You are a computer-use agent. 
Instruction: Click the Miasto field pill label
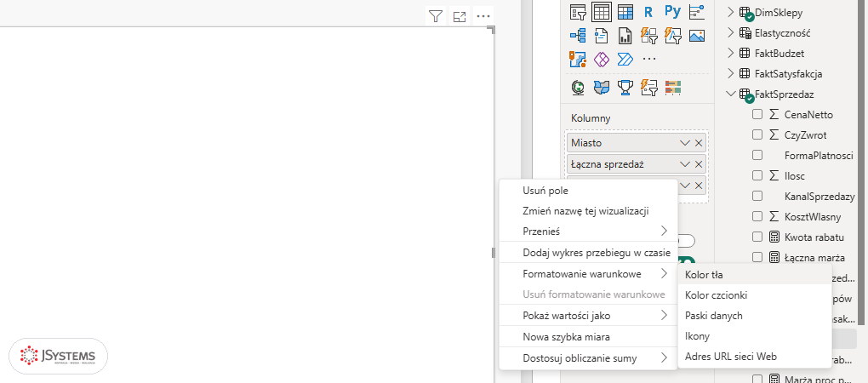tap(586, 143)
